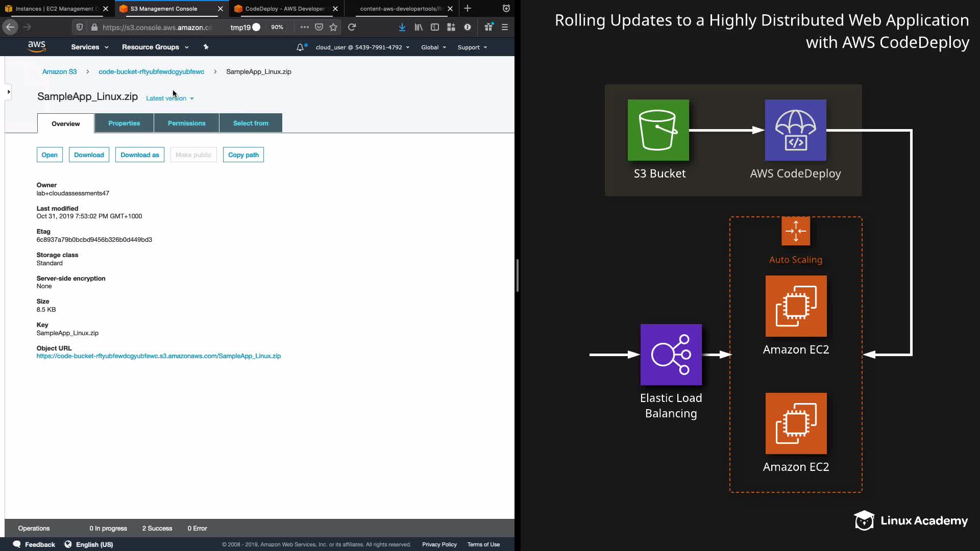Expand the Services dropdown
Viewport: 980px width, 551px height.
click(90, 47)
